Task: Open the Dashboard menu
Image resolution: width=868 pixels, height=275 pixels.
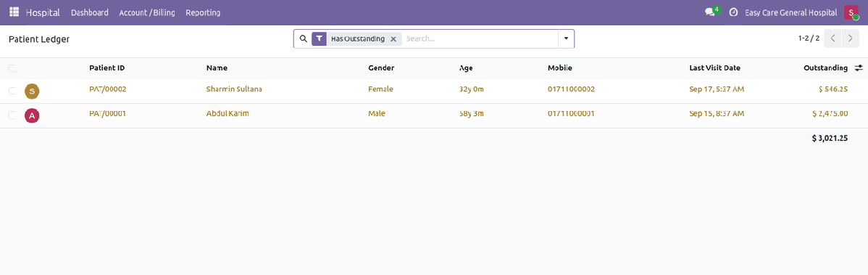Action: (90, 12)
